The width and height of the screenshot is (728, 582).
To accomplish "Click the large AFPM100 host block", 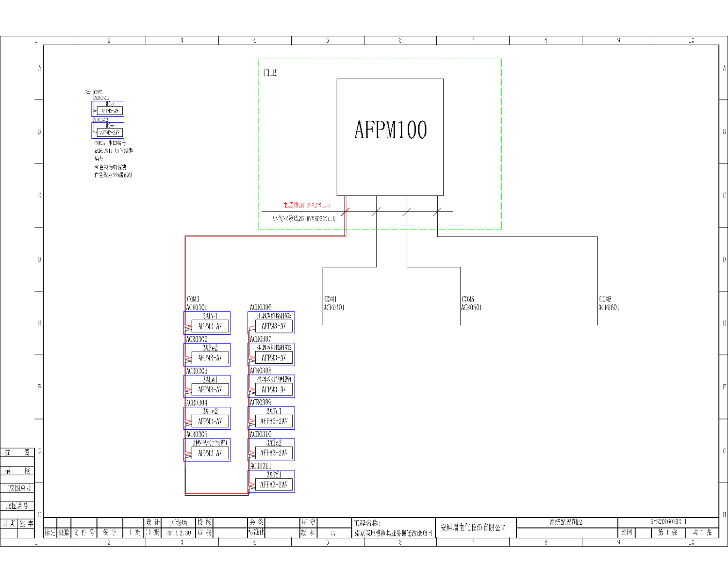I will [390, 137].
